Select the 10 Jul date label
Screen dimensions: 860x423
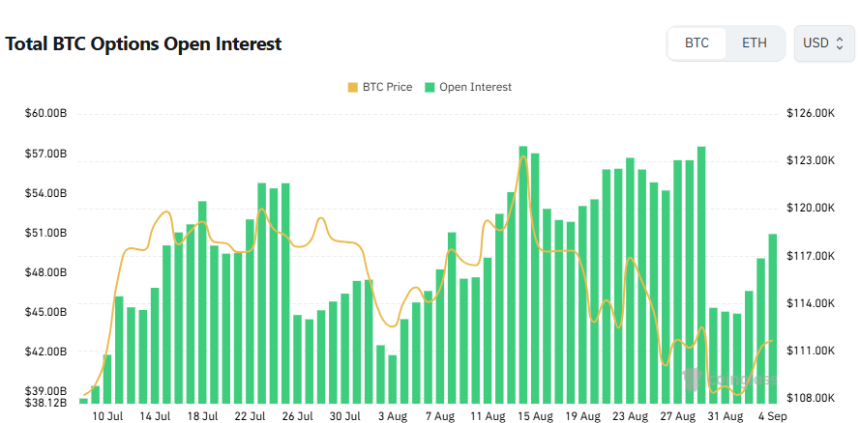coord(107,415)
